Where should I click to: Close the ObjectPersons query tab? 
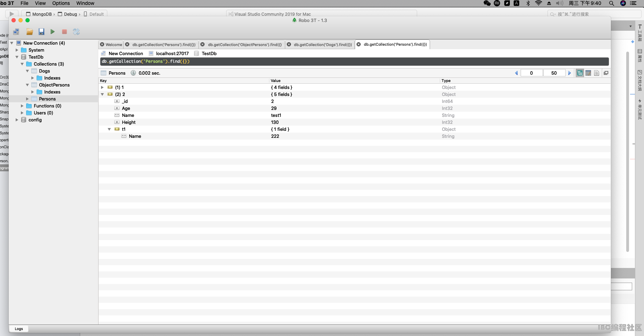pos(202,45)
